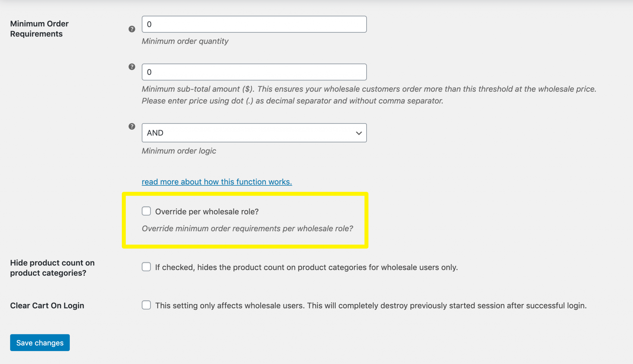Click the "Override per wholesale role?" label text
Viewport: 633px width, 364px height.
207,212
